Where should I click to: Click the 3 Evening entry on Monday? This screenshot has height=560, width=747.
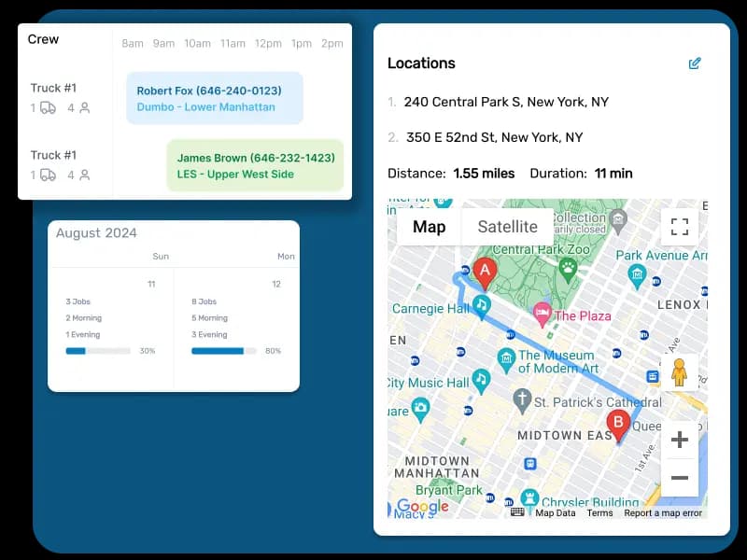pyautogui.click(x=209, y=334)
